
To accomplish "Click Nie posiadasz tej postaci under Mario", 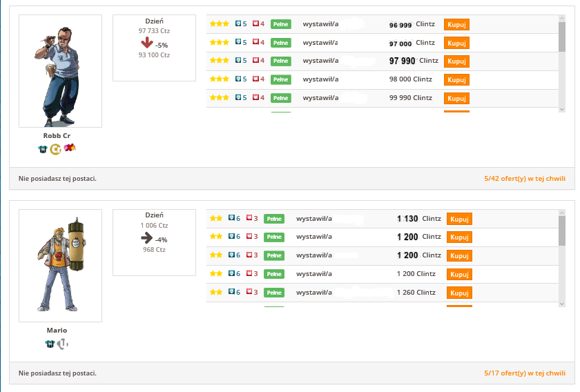I will point(57,373).
